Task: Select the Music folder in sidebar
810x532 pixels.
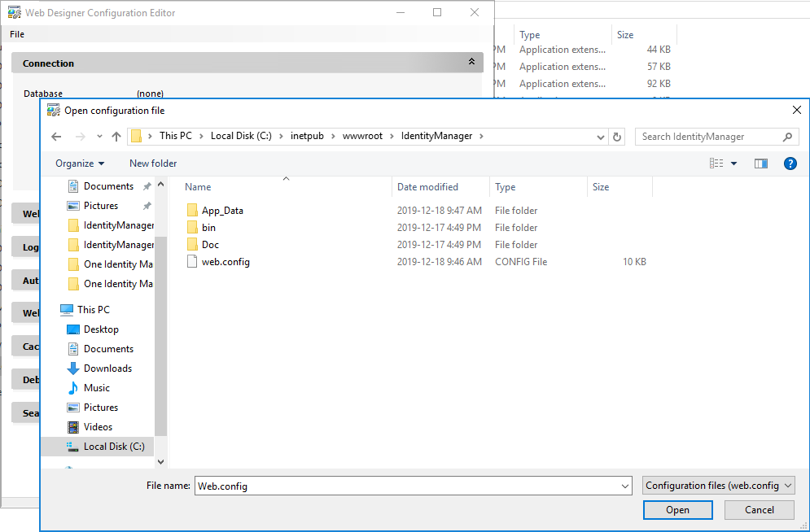Action: (96, 388)
